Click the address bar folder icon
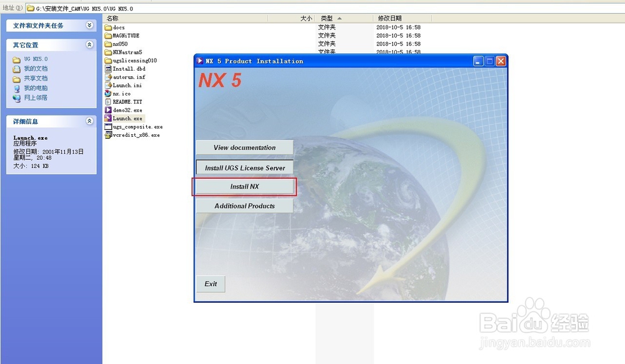This screenshot has height=364, width=625. 31,8
